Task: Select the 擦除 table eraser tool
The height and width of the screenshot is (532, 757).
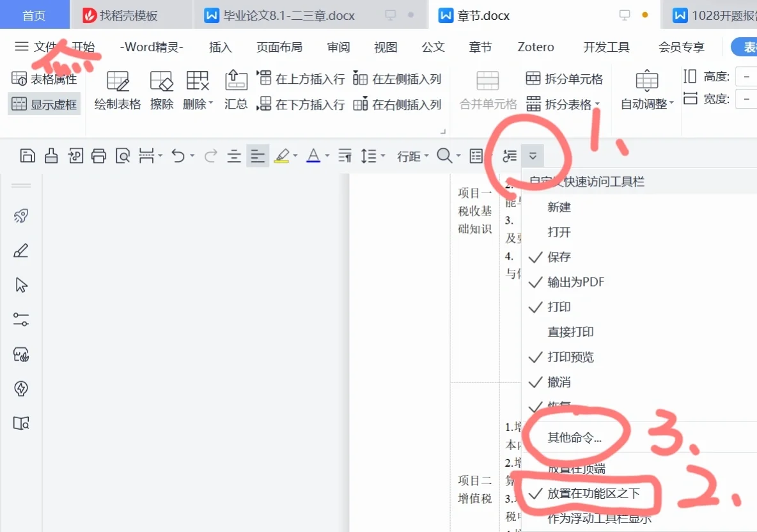Action: click(161, 90)
